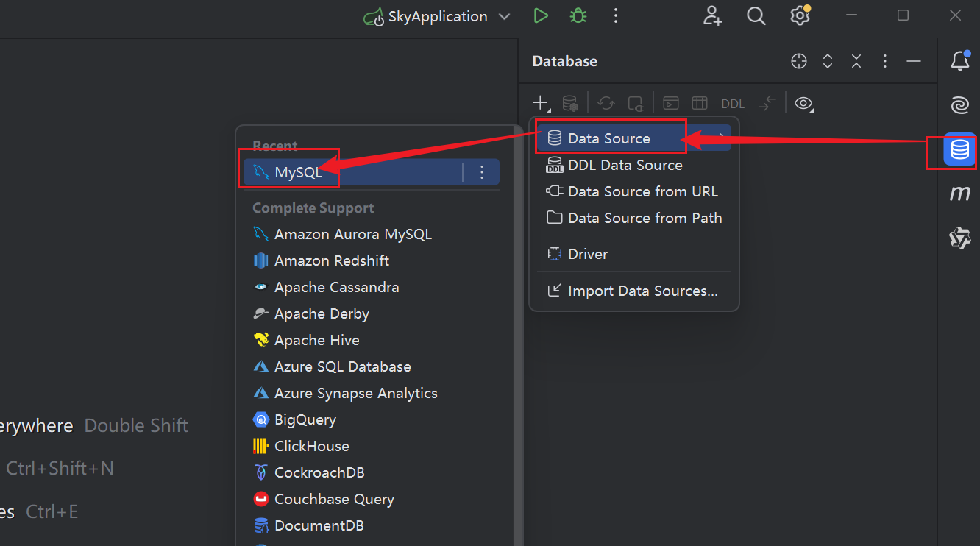This screenshot has height=546, width=980.
Task: Open Search Everywhere magnifier icon
Action: click(756, 15)
